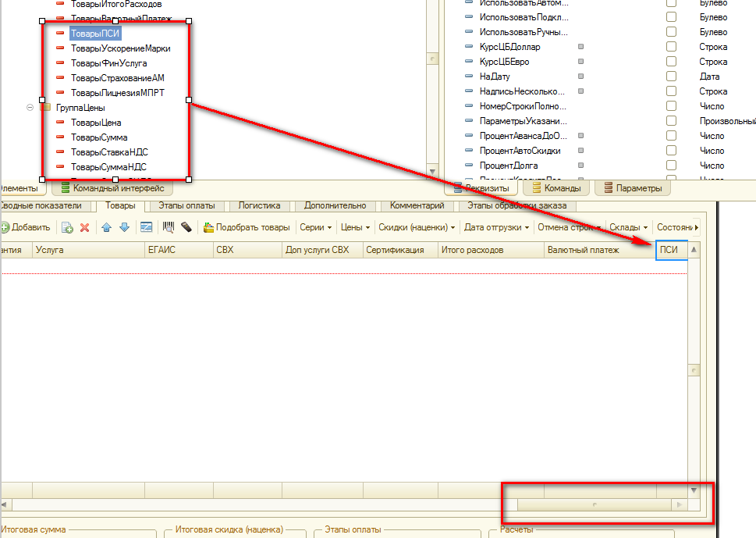This screenshot has width=756, height=538.
Task: Open the Скидки (наценки) dropdown
Action: pos(417,227)
